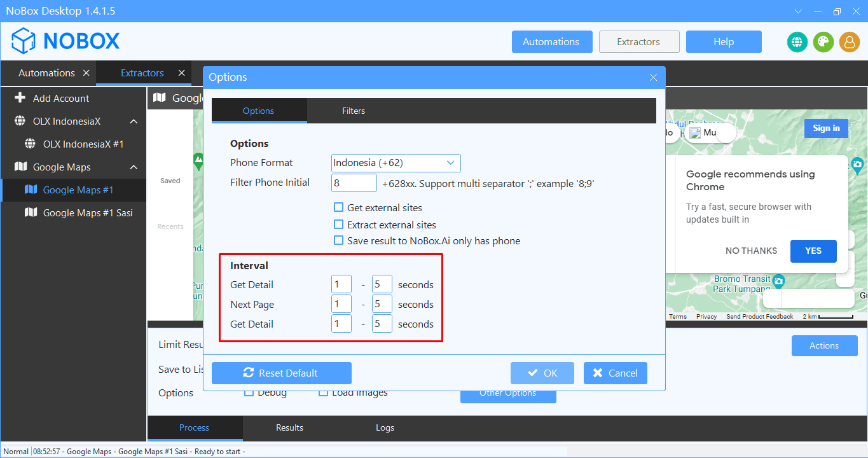Click the plus icon beside Add Account
The height and width of the screenshot is (458, 868).
20,98
